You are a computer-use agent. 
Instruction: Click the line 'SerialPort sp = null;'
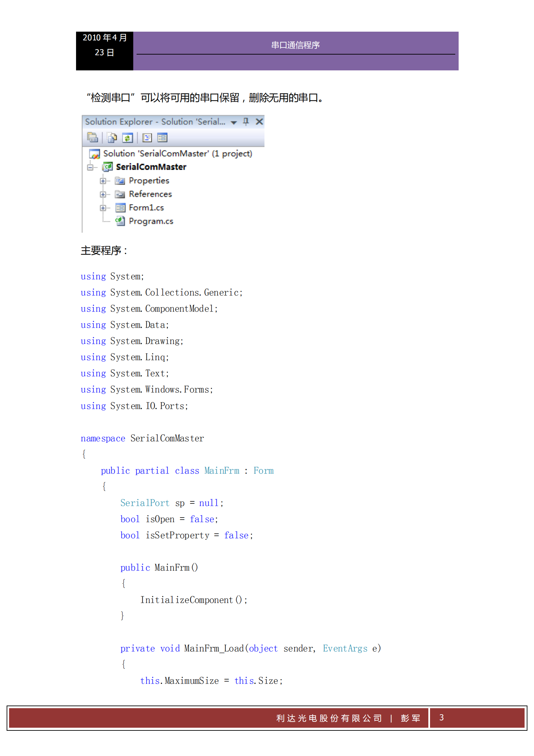pyautogui.click(x=172, y=503)
